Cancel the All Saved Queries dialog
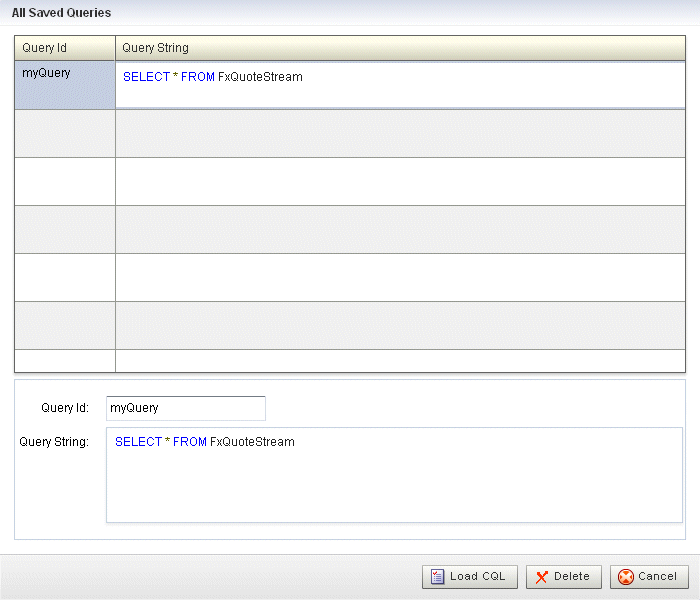 [649, 577]
